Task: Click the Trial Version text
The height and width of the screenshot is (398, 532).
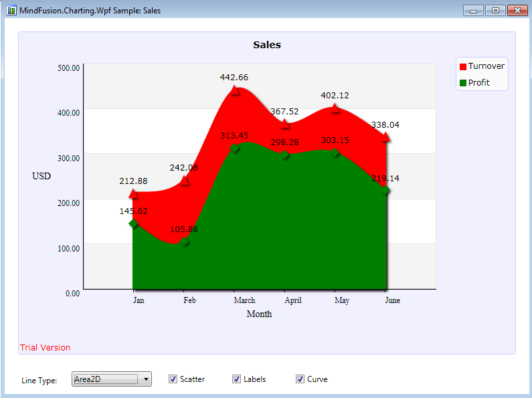Action: click(x=45, y=347)
